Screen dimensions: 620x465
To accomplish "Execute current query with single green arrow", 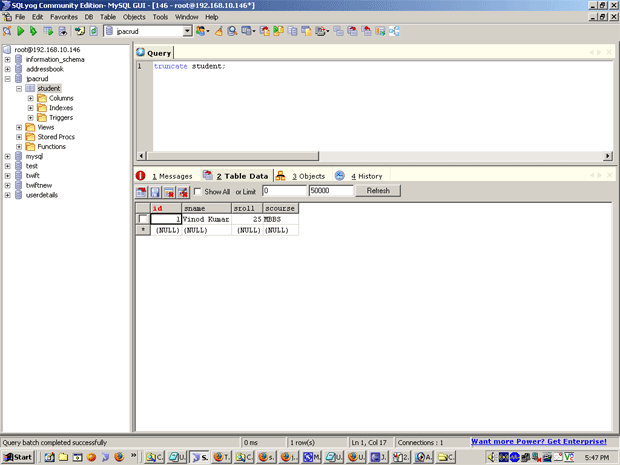I will click(x=21, y=31).
